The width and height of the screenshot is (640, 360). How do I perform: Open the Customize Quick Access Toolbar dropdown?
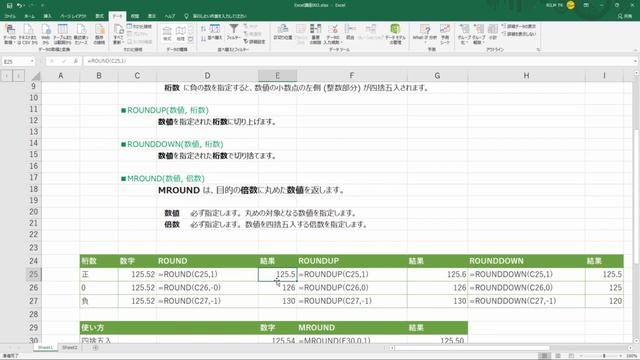[x=42, y=5]
